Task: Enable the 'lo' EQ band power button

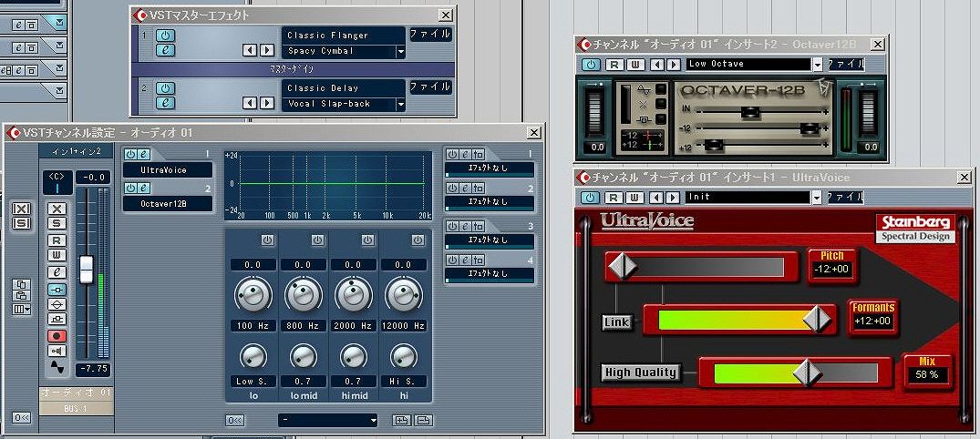Action: pyautogui.click(x=267, y=240)
